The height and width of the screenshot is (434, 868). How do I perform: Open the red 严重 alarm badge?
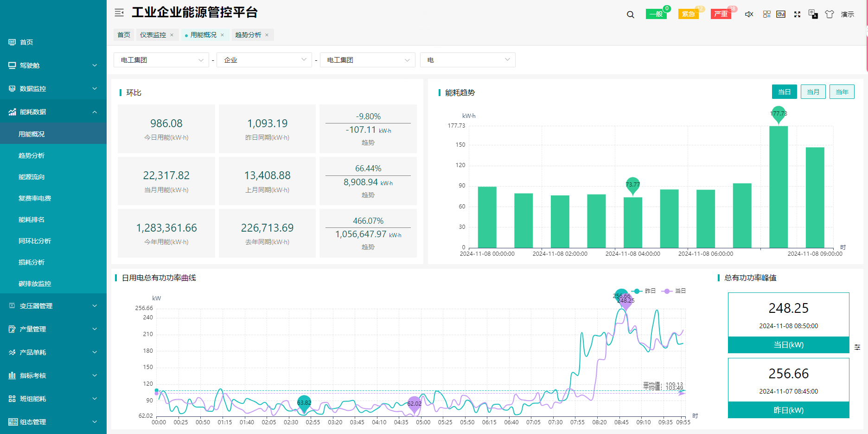click(x=721, y=14)
